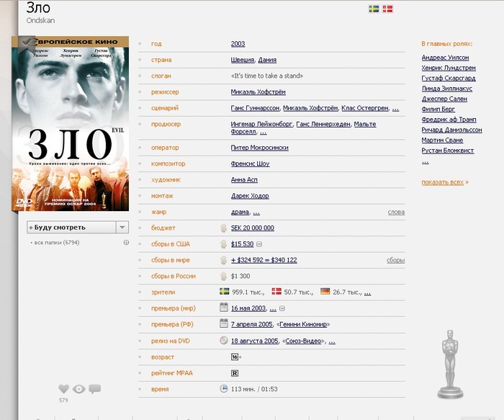The width and height of the screenshot is (504, 420).
Task: Click the Swedish flag icon near title
Action: tap(374, 9)
